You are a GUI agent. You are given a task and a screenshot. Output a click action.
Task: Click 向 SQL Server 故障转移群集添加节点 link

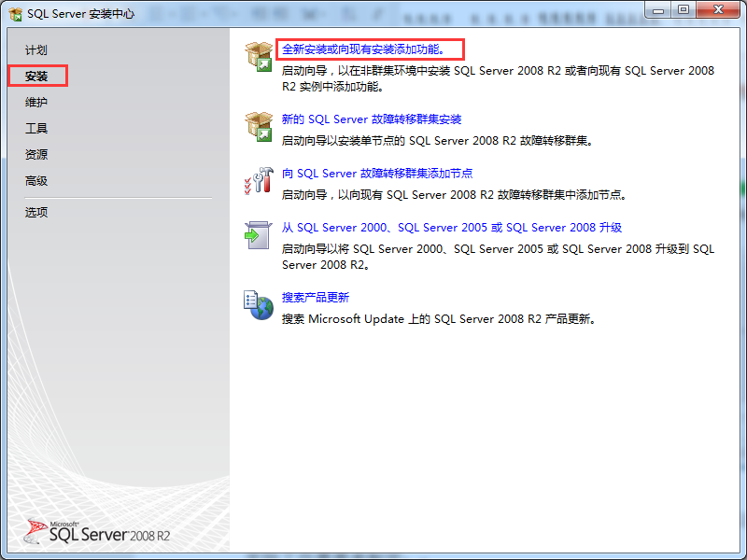click(377, 174)
